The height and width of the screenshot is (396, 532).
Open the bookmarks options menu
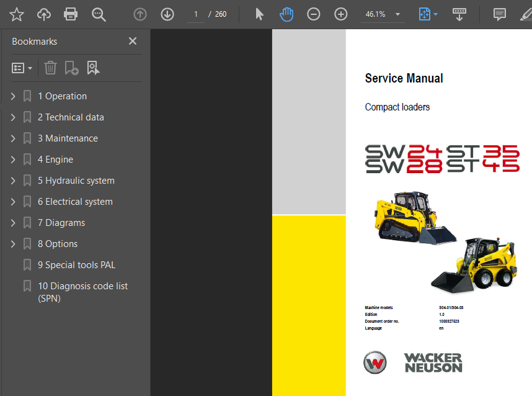[x=22, y=68]
